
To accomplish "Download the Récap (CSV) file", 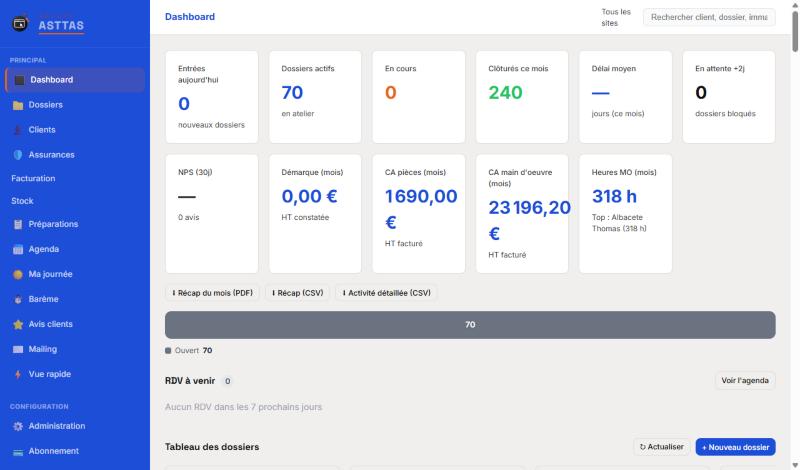I will pos(297,293).
